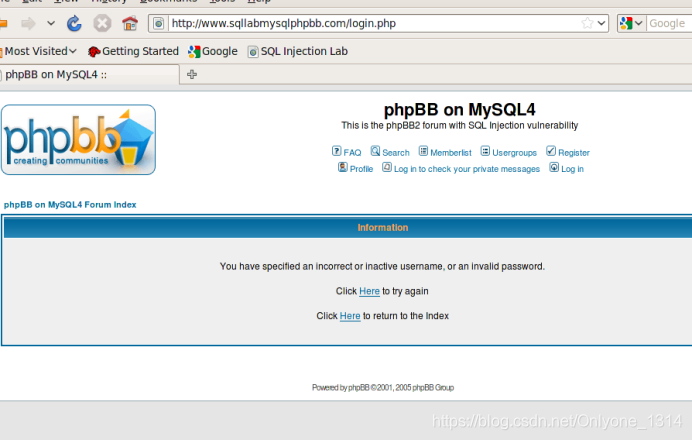The width and height of the screenshot is (692, 440).
Task: Open the Profile link
Action: click(x=361, y=169)
